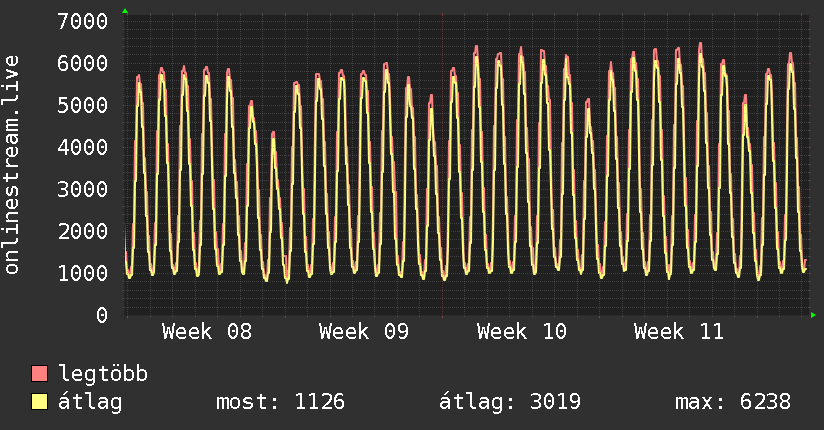Select the Week 10 axis label

click(522, 332)
